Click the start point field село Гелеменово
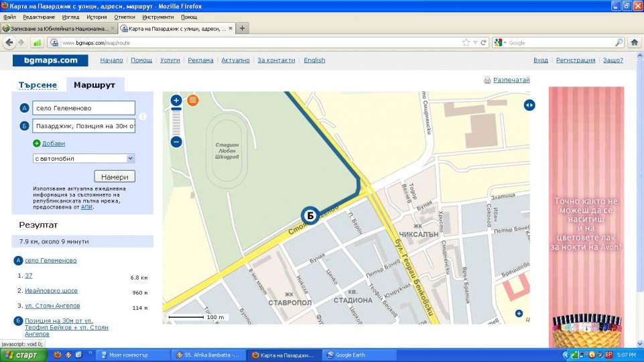644x362 pixels. tap(84, 108)
